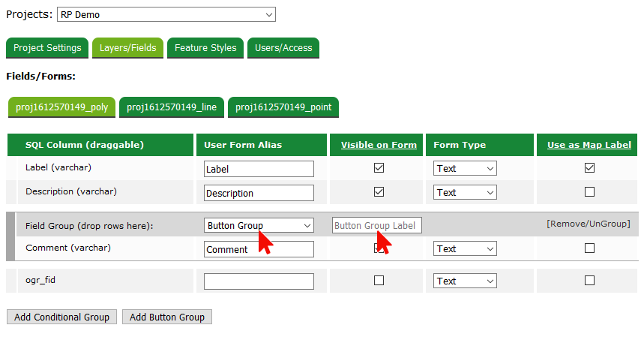The height and width of the screenshot is (340, 644).
Task: Select the proj1612570149_poly layer tab
Action: [61, 107]
